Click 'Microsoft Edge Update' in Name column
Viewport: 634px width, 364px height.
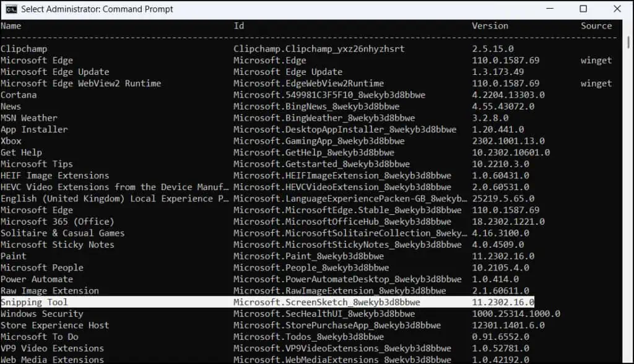(x=54, y=72)
